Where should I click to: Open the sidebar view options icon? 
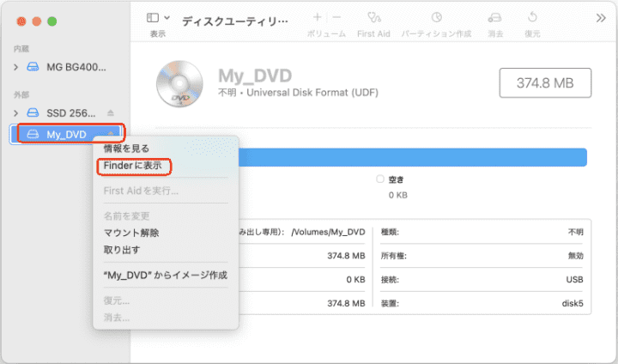click(153, 18)
